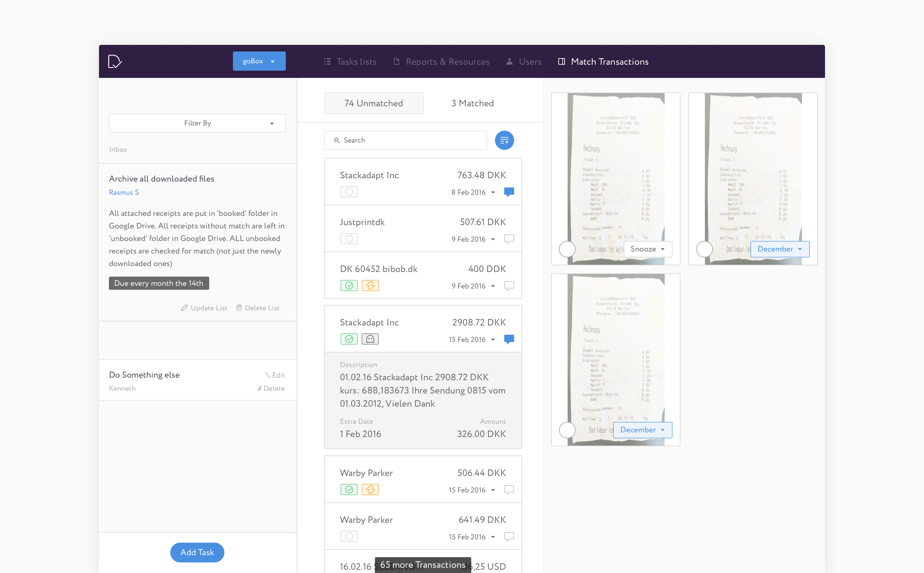Click the Rasmus S link
924x573 pixels.
[x=124, y=192]
